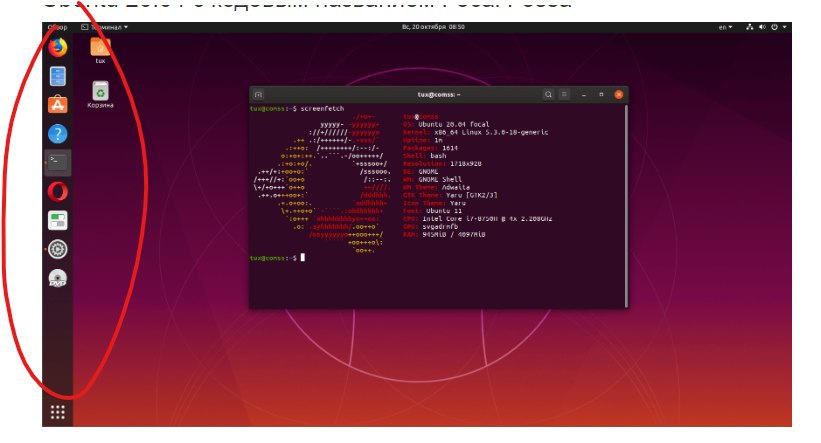Open the Settings gear dock icon
The width and height of the screenshot is (821, 443).
click(x=58, y=249)
